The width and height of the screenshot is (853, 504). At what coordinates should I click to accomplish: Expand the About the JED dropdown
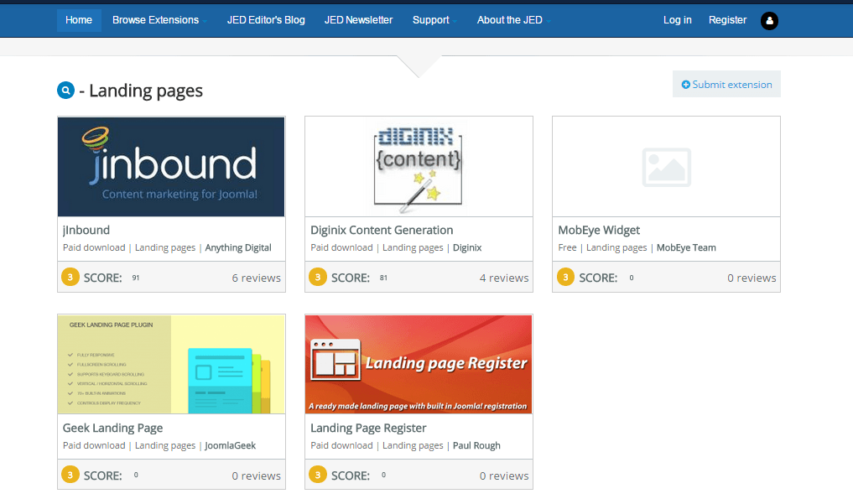tap(513, 20)
